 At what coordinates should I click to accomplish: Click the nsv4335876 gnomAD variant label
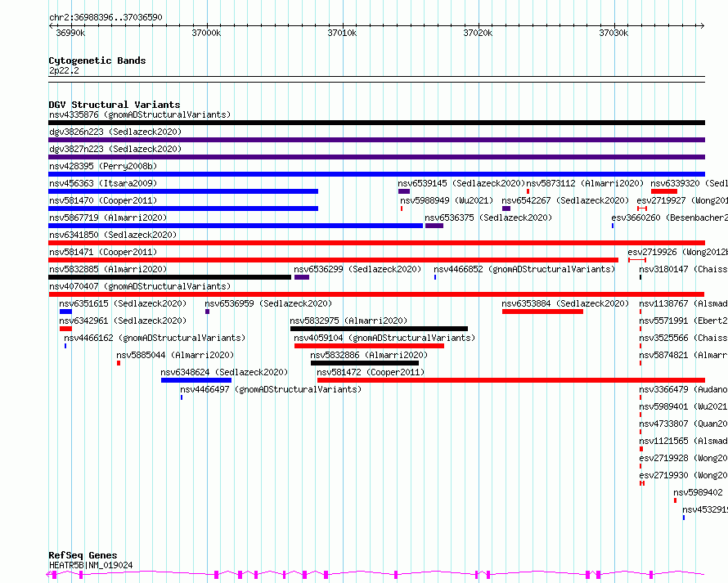[x=140, y=114]
